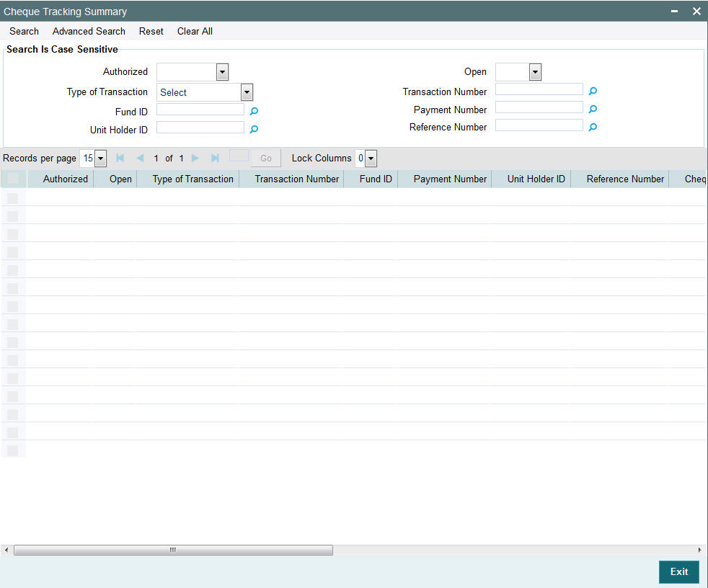The image size is (708, 588).
Task: Tick the fifth row checkbox
Action: (x=13, y=270)
